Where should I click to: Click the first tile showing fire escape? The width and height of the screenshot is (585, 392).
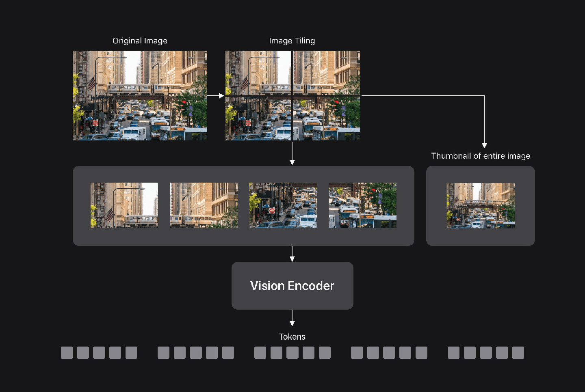(124, 205)
